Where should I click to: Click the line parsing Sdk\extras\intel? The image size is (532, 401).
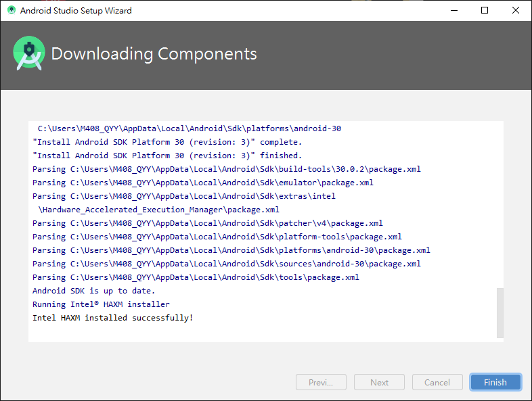[184, 196]
